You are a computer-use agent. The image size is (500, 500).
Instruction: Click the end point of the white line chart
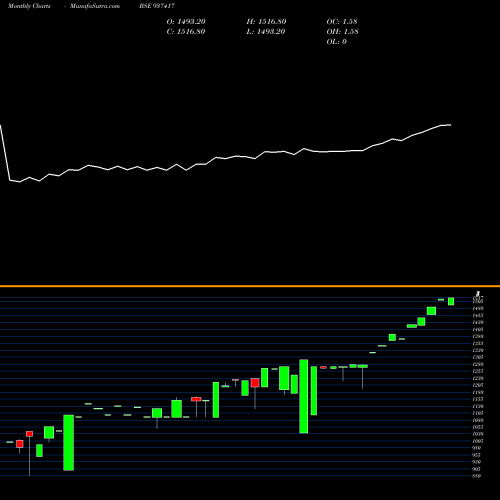451,125
